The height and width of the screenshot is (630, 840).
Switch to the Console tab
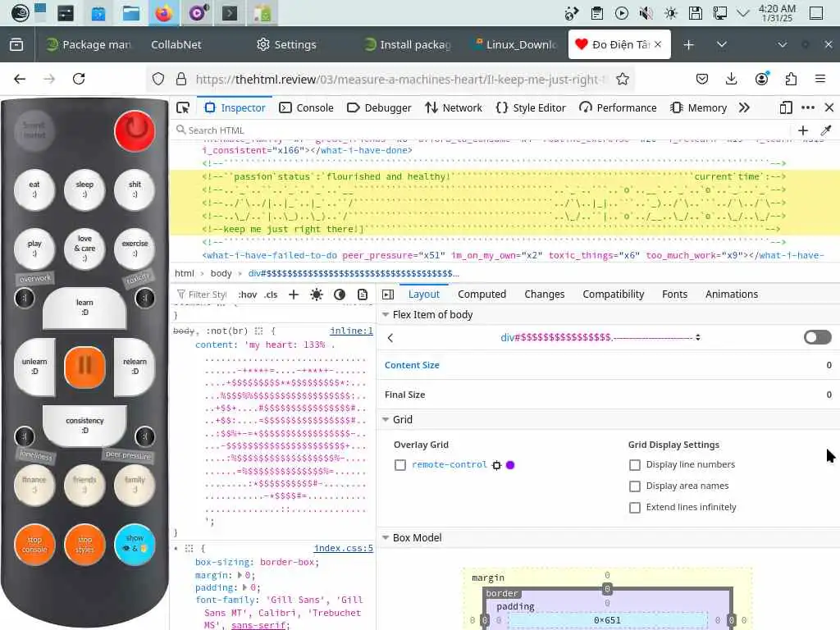[307, 107]
